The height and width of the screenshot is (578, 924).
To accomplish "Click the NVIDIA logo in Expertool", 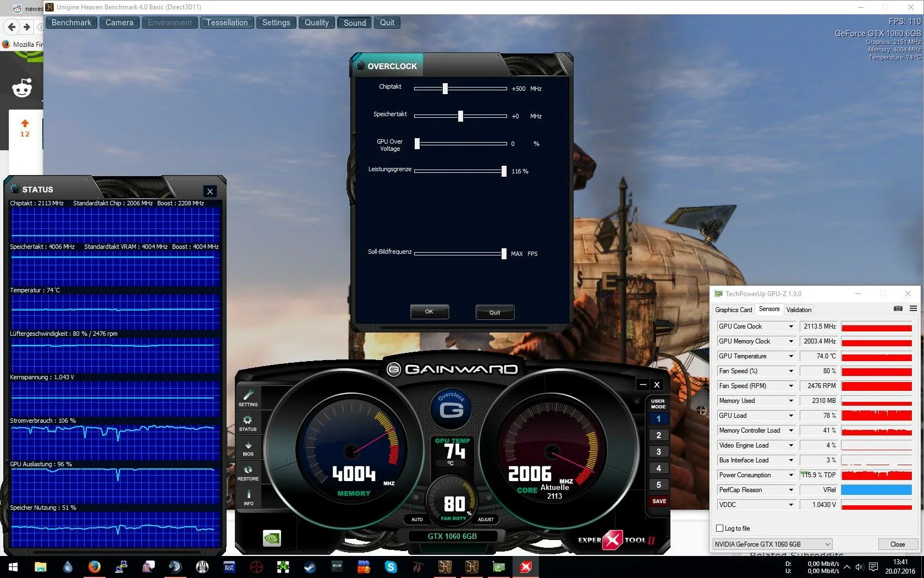I will (x=272, y=537).
